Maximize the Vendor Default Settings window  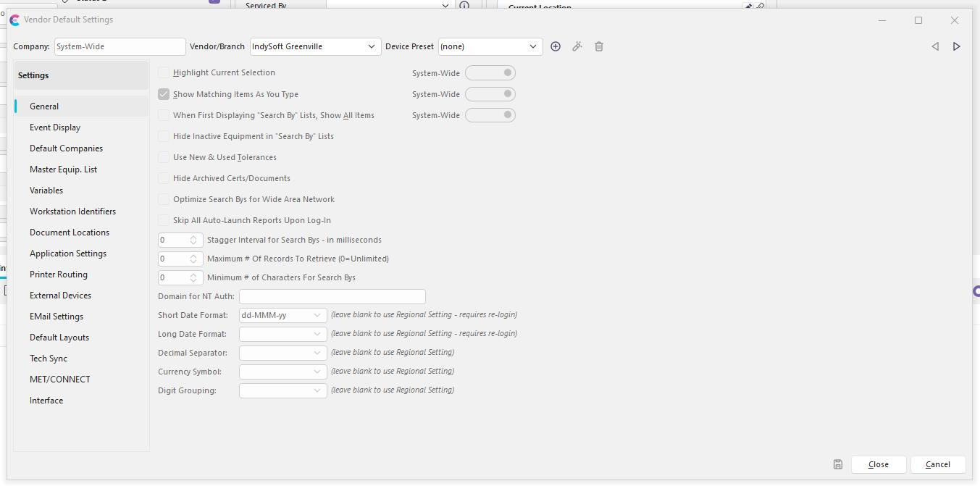[918, 20]
